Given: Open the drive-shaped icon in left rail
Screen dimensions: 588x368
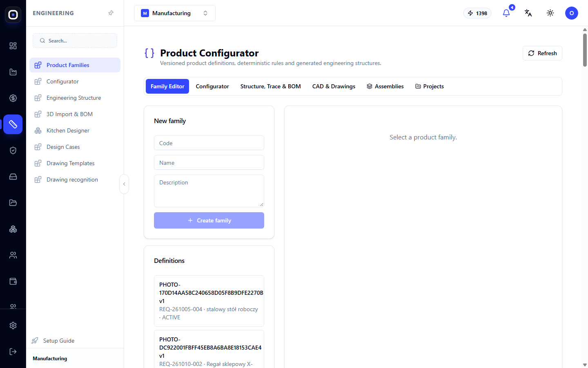Looking at the screenshot, I should tap(13, 177).
